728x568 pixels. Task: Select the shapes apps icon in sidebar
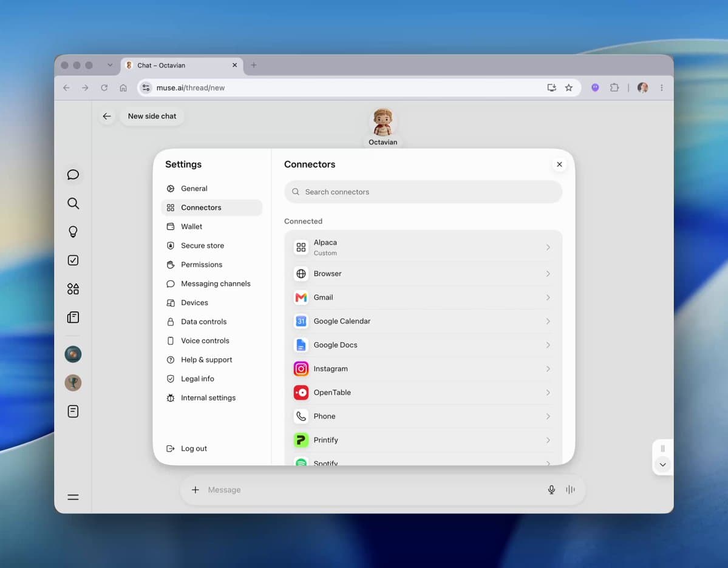pos(73,289)
